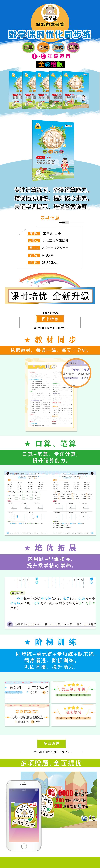Click the value 黑龙江大学出版社

[x=55, y=241]
